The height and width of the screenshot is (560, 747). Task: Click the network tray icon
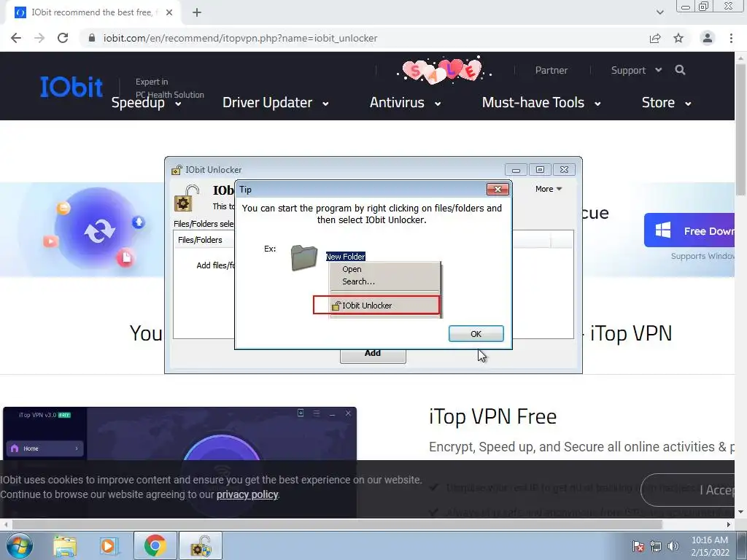click(656, 547)
